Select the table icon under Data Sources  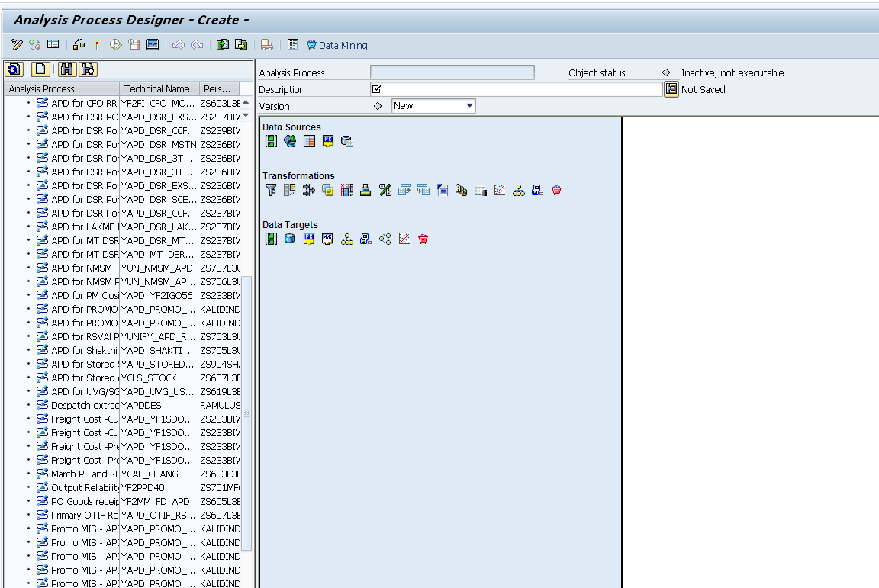pyautogui.click(x=309, y=141)
